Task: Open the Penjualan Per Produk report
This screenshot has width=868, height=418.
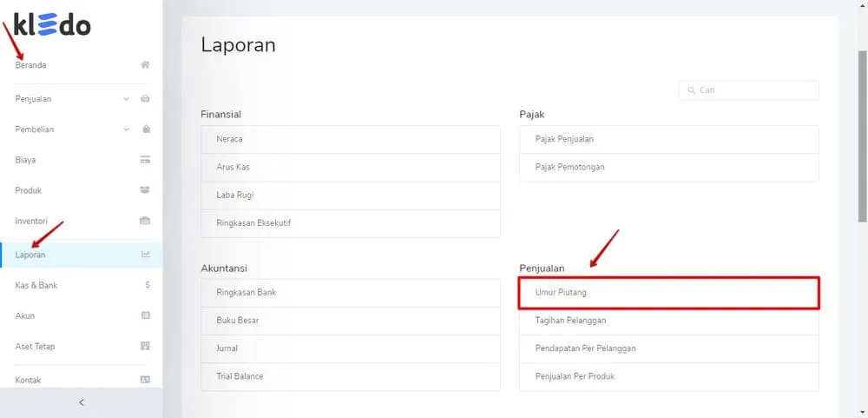Action: click(668, 376)
